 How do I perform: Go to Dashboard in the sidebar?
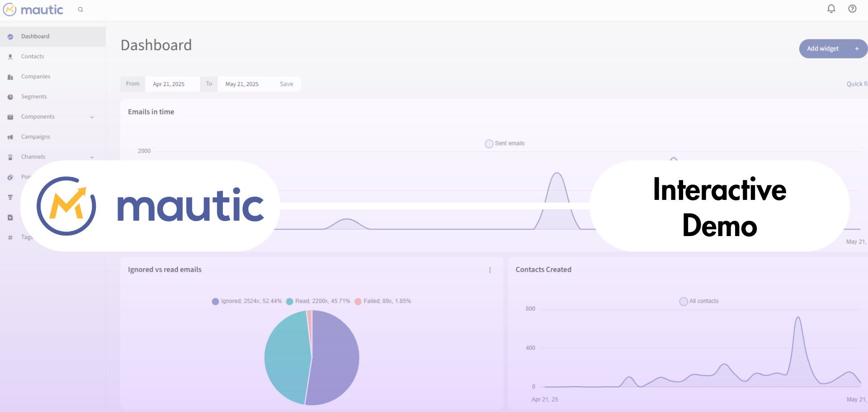[x=53, y=37]
